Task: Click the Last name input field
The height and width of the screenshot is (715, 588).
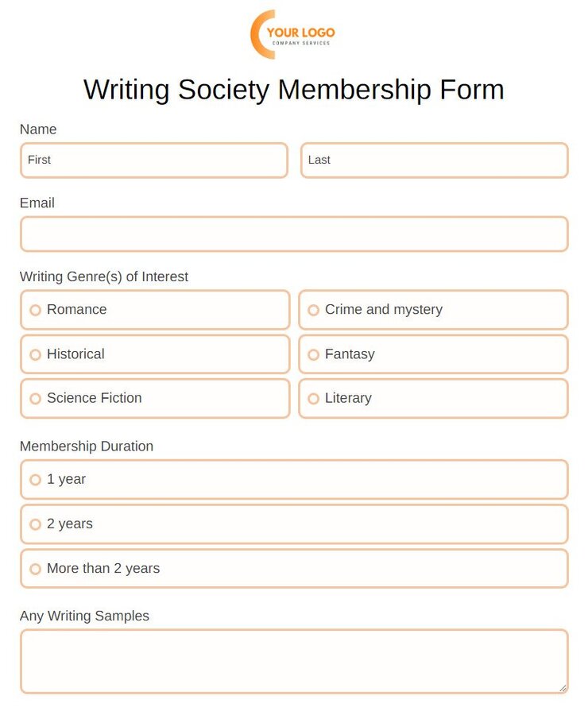Action: click(x=434, y=160)
